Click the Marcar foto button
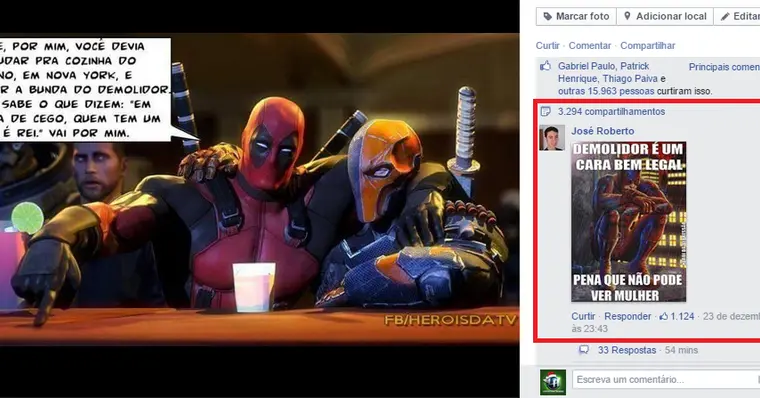 (x=576, y=16)
